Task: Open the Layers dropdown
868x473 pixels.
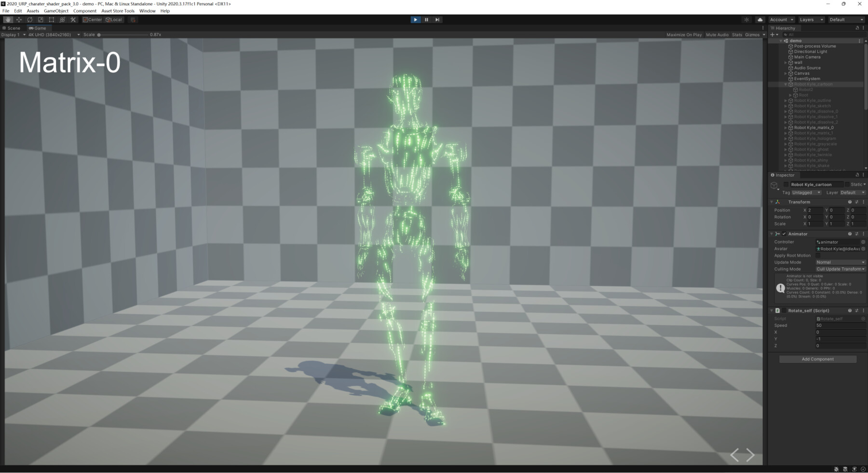Action: click(811, 20)
